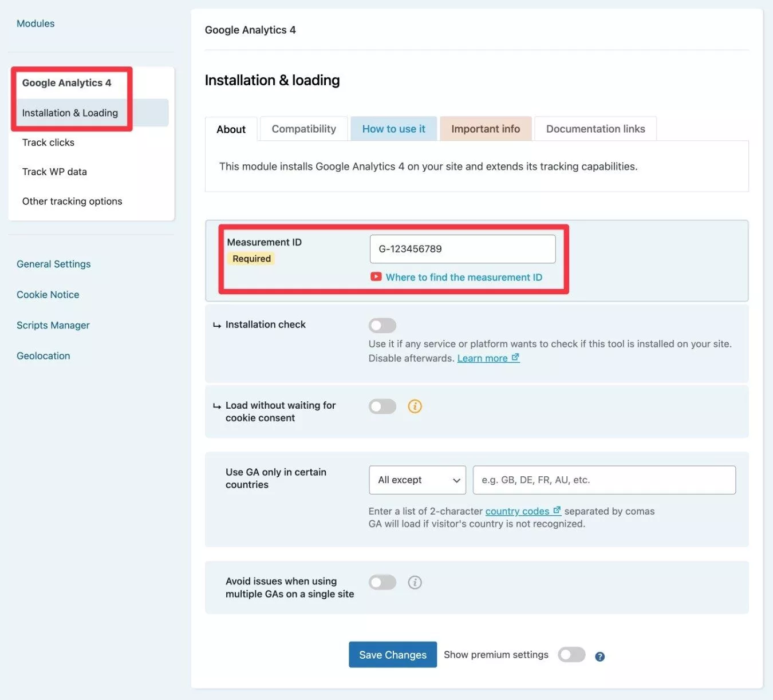Click the external link icon after Learn more

click(515, 358)
